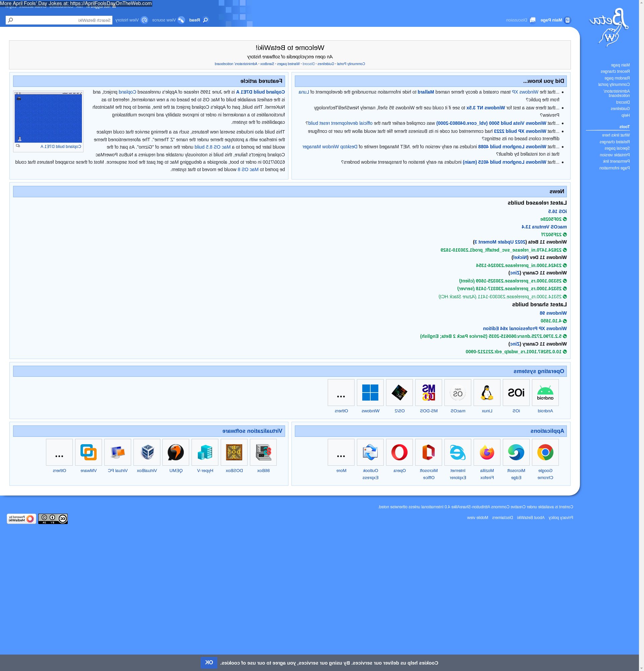Open the Windows 98 link
644x671 pixels.
[x=553, y=313]
